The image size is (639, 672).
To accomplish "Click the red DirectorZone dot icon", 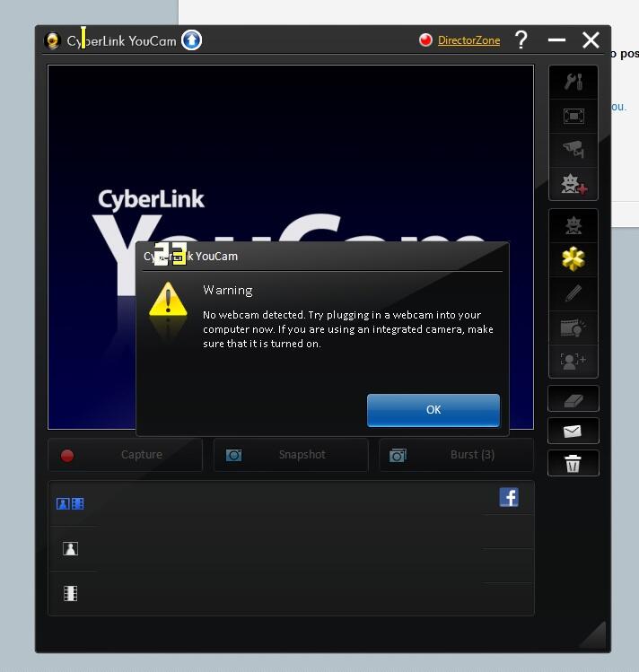I will pyautogui.click(x=425, y=39).
